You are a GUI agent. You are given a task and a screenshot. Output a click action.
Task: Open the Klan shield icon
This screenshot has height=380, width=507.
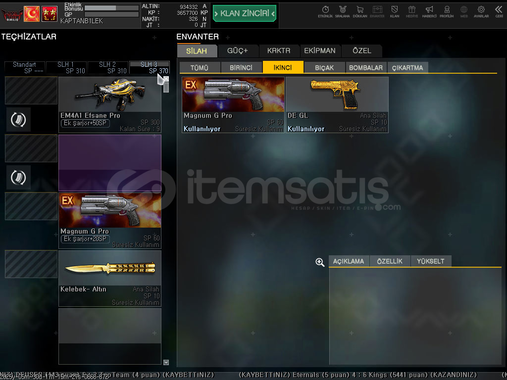[x=395, y=11]
